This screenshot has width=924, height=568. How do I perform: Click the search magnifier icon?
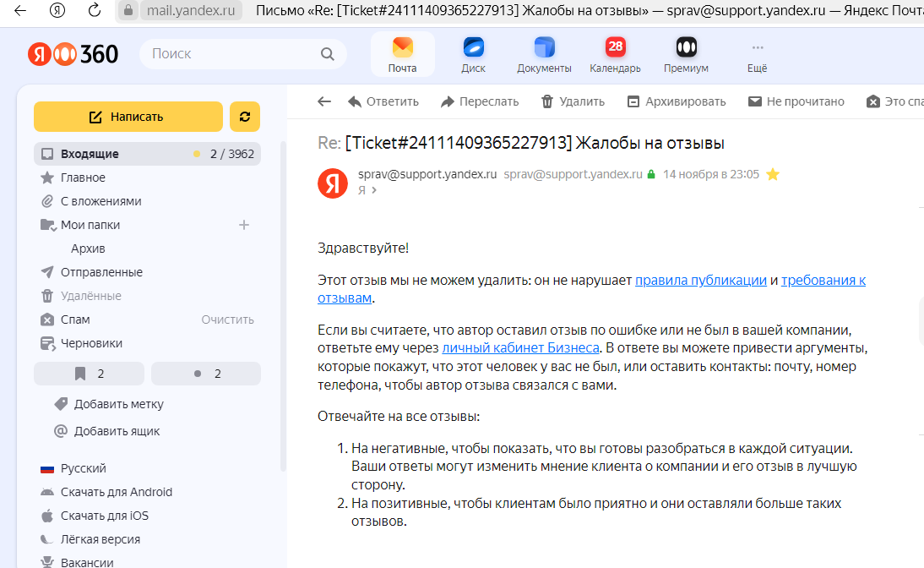point(328,54)
